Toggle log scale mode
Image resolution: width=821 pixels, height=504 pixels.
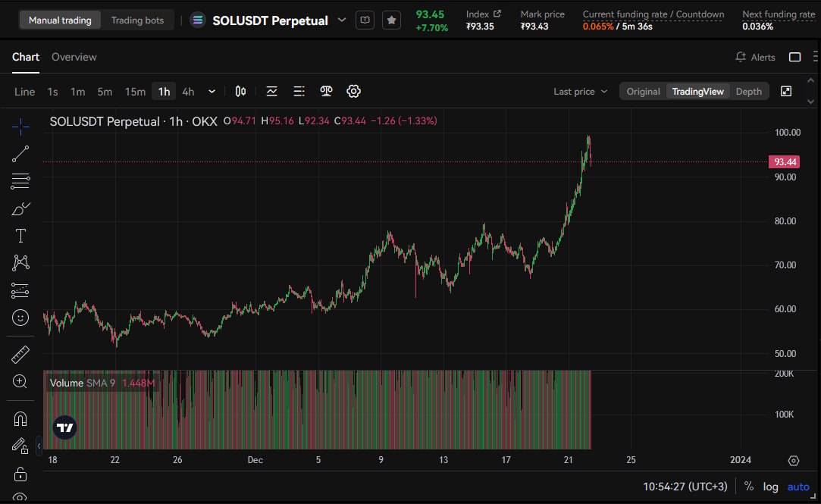[x=770, y=487]
